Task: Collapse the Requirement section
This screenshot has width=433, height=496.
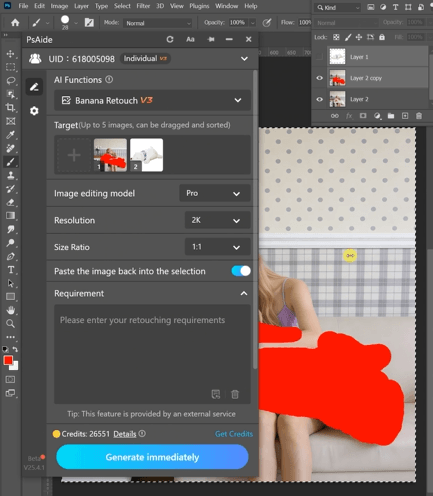Action: coord(244,293)
